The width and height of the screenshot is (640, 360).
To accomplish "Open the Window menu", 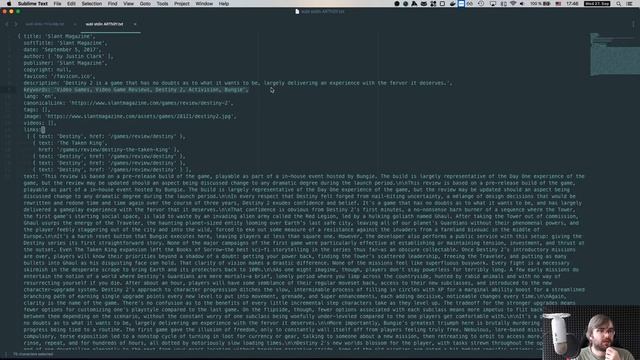I will pos(204,3).
